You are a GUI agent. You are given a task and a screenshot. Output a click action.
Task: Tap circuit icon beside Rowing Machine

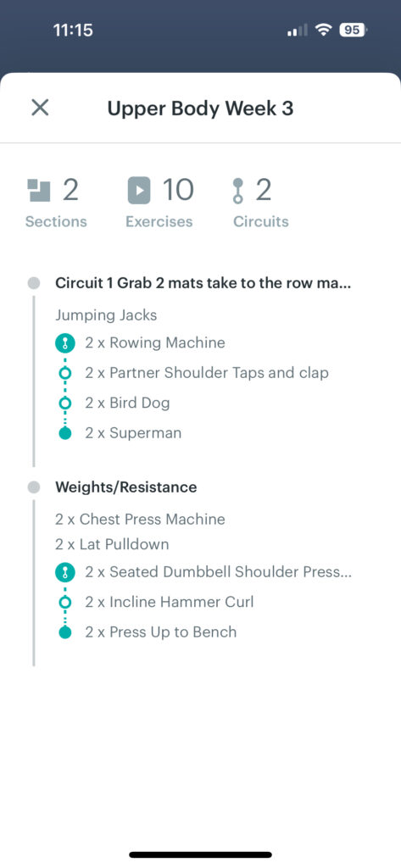[x=64, y=343]
